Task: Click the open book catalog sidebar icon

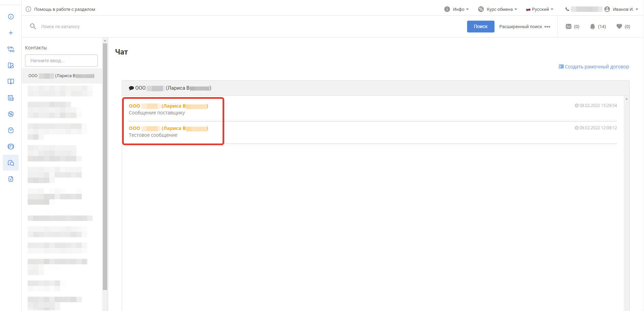Action: (11, 82)
